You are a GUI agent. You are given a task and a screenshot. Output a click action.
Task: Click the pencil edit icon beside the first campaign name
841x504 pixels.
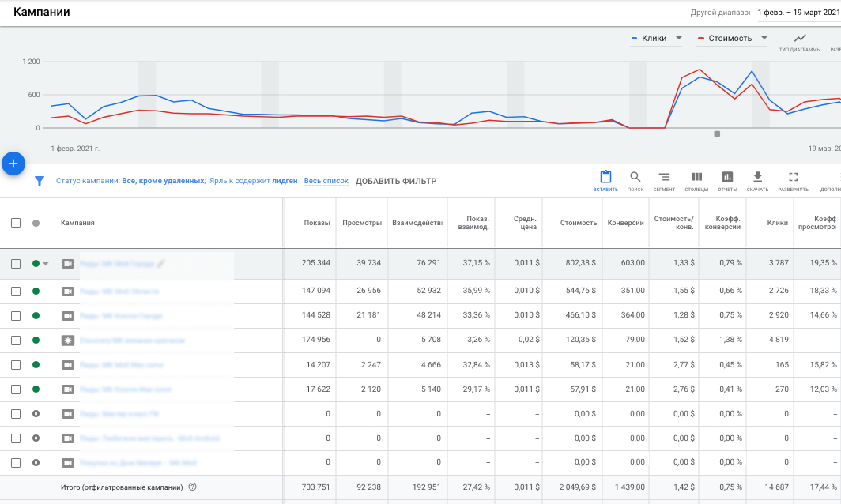(x=161, y=263)
